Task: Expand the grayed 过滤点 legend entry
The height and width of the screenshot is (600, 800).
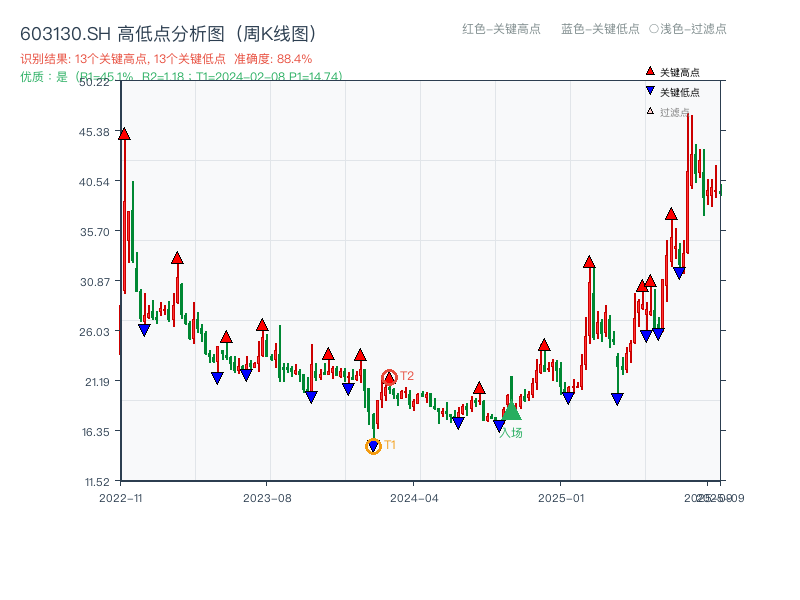Action: [x=672, y=109]
